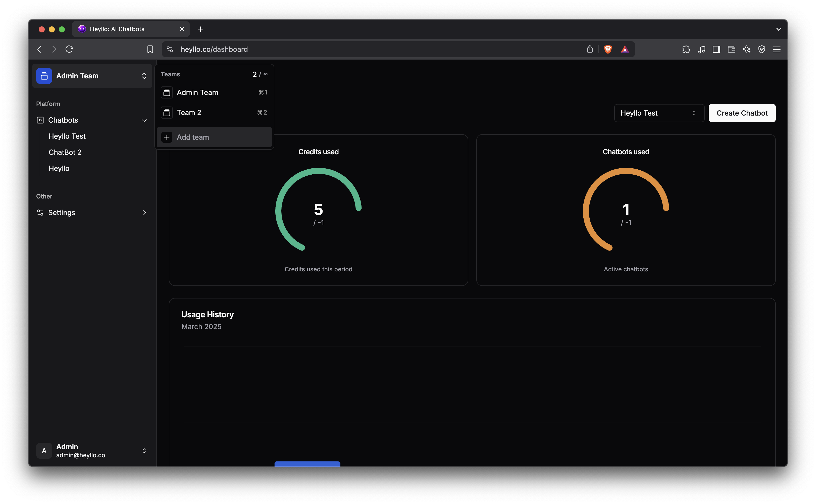Collapse the Chatbots section chevron
This screenshot has width=816, height=504.
click(144, 120)
